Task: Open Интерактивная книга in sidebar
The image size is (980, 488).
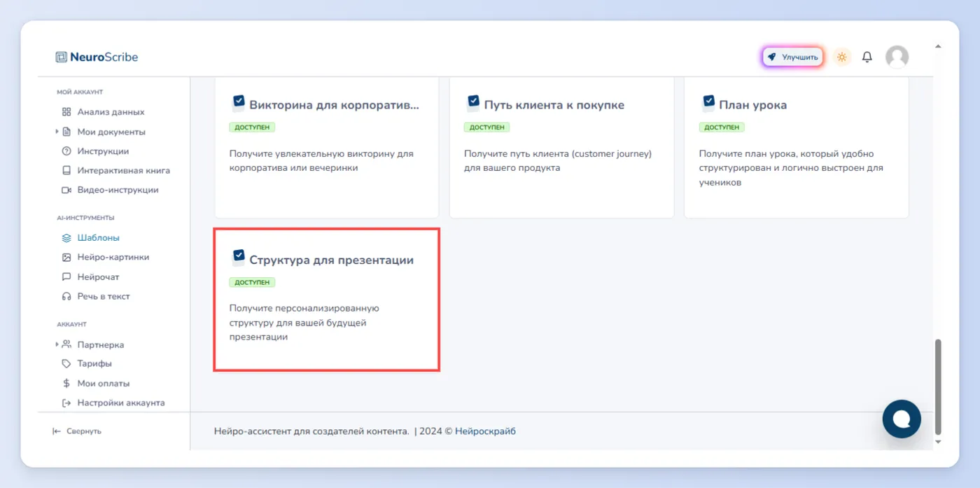Action: [123, 171]
